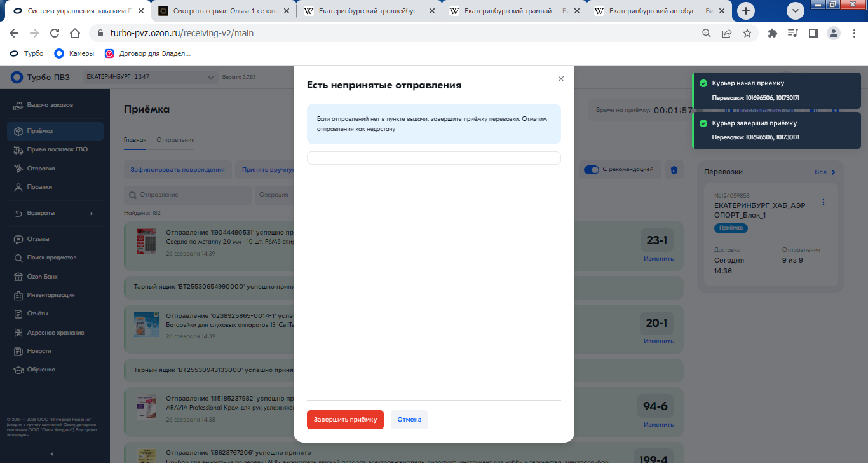
Task: Switch to the Отправления tab
Action: [175, 140]
